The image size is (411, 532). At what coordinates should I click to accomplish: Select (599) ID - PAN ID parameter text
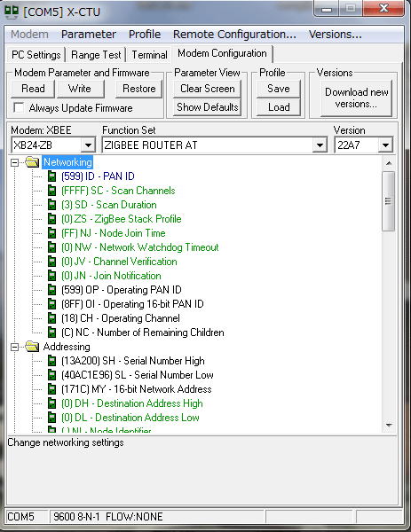point(98,176)
